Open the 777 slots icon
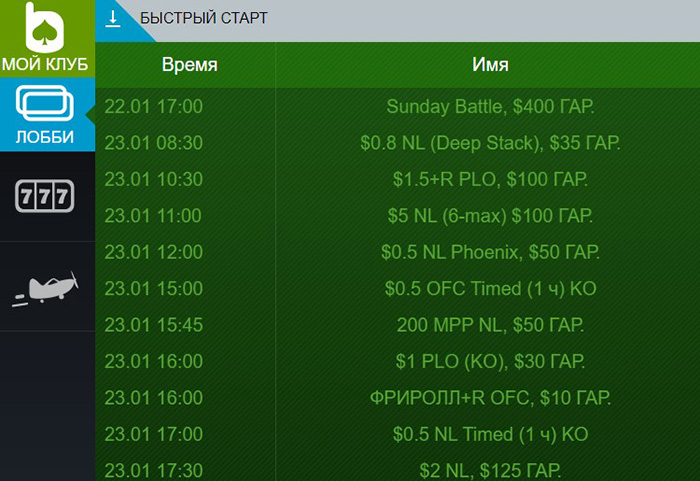 46,196
